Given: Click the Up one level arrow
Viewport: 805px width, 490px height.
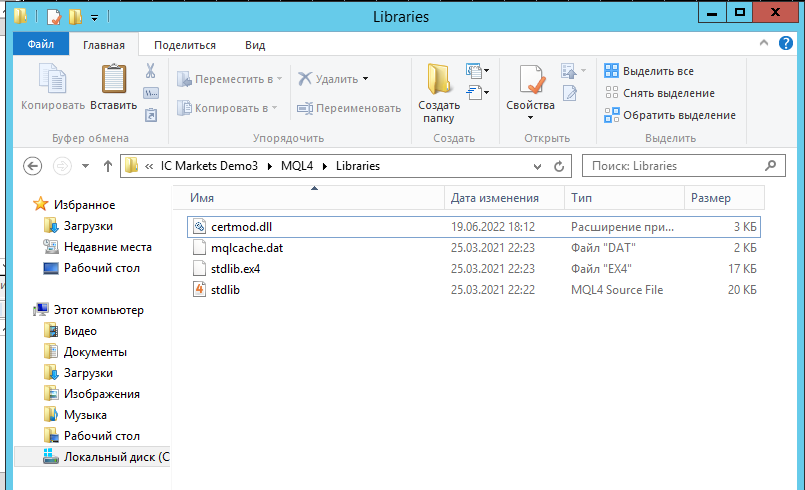Looking at the screenshot, I should tap(107, 166).
